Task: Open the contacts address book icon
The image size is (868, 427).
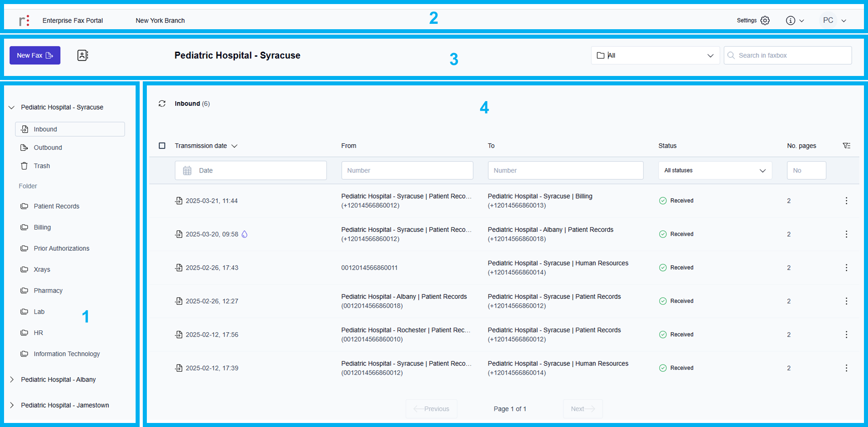Action: point(82,55)
